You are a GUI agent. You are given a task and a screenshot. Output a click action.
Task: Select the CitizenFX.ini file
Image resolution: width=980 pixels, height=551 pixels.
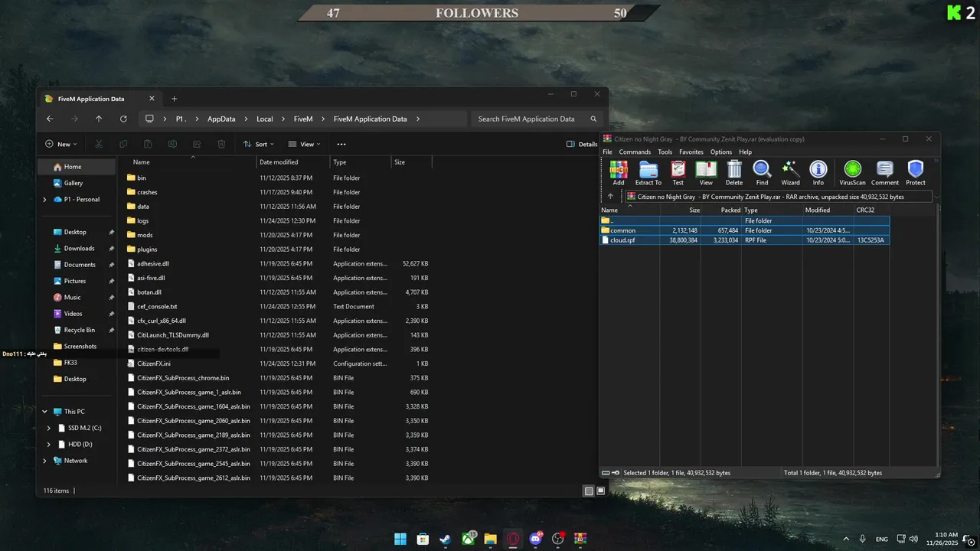(279, 364)
